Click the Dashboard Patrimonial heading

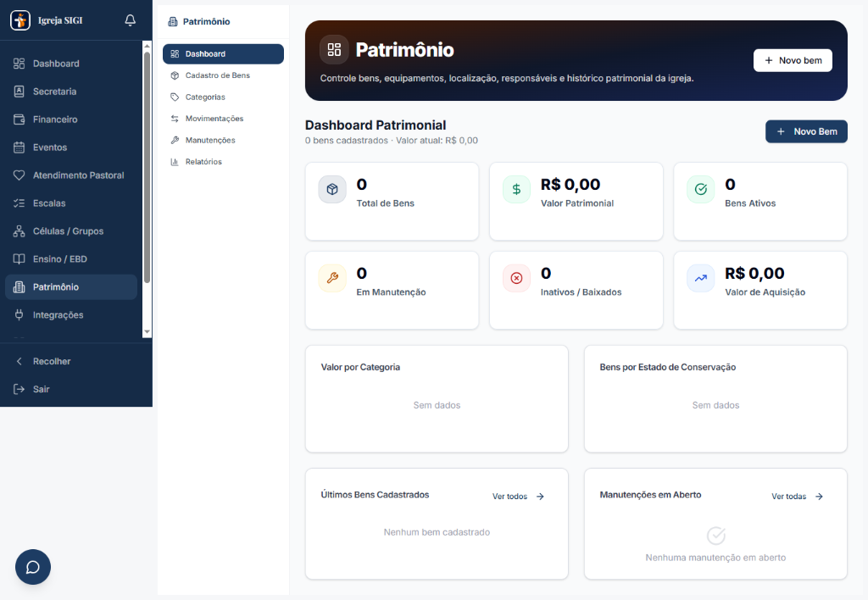point(376,125)
